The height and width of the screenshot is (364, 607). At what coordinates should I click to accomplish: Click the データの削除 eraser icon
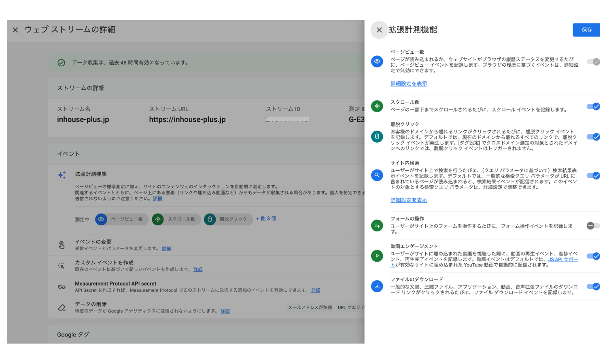(62, 307)
